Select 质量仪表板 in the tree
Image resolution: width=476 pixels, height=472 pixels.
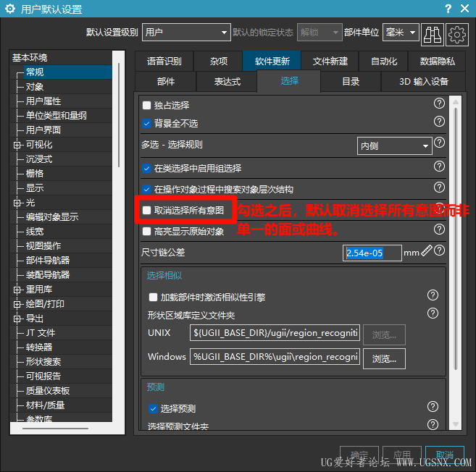pos(48,391)
